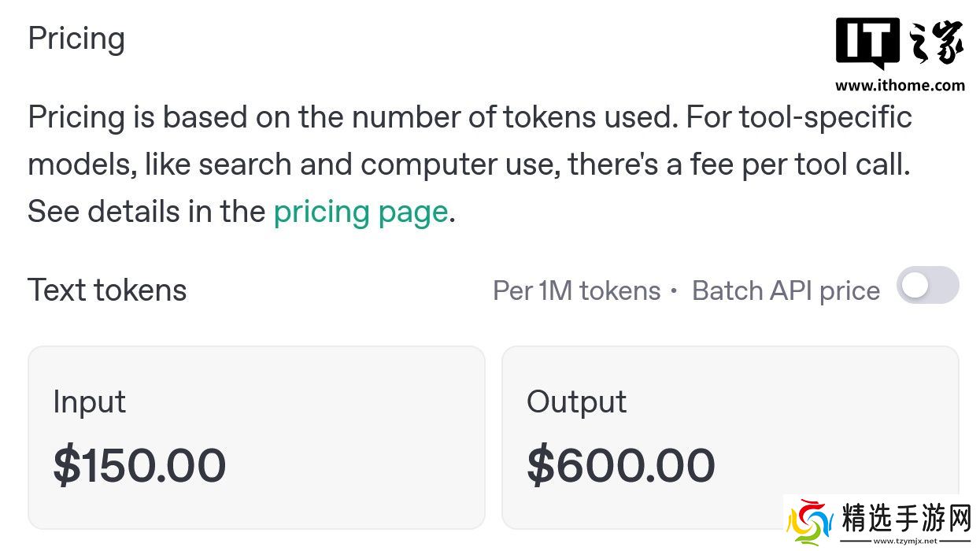Screen dimensions: 980x551
Task: Click the www.ithome.com watermark URL
Action: (x=900, y=86)
